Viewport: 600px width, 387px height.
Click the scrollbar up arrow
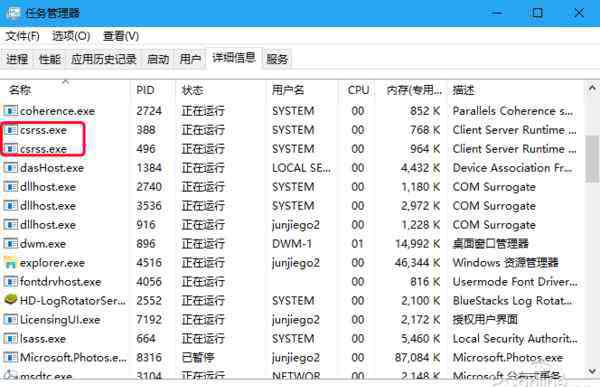[x=592, y=88]
